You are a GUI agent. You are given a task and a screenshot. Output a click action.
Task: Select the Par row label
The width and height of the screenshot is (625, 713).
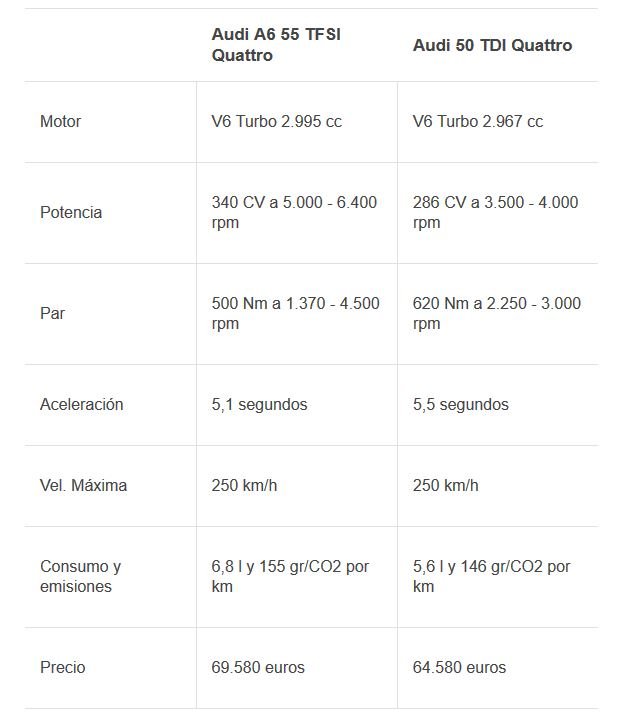tap(52, 313)
